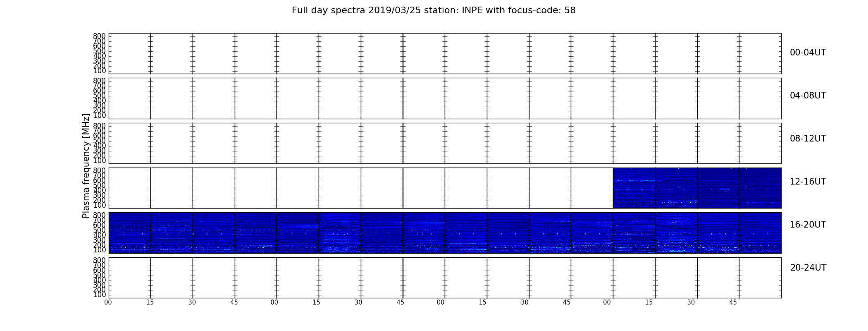Click the third '45' tick label on time axis

(567, 302)
